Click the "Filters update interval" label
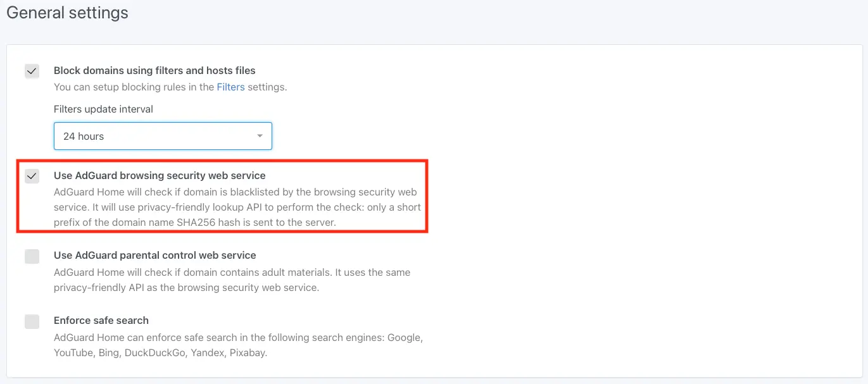The height and width of the screenshot is (384, 868). [x=103, y=109]
